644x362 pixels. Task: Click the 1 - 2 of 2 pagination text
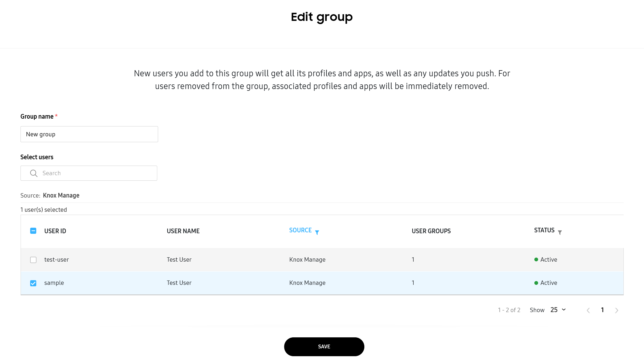coord(509,310)
